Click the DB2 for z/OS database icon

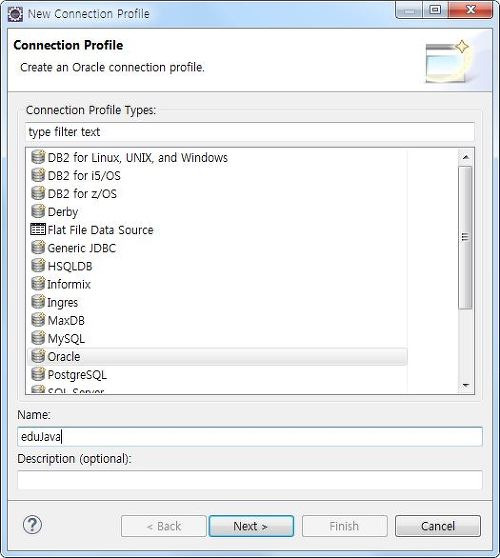coord(38,193)
